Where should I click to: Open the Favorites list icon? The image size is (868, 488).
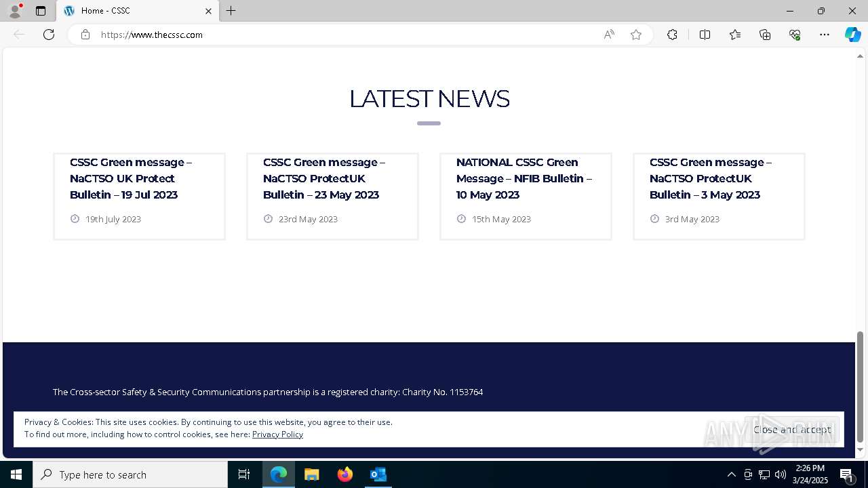point(735,35)
